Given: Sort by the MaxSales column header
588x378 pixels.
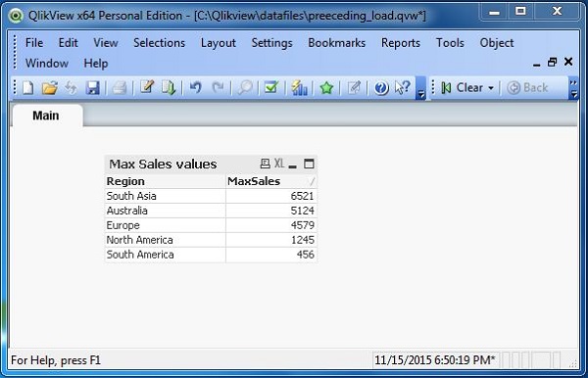Looking at the screenshot, I should pos(271,181).
